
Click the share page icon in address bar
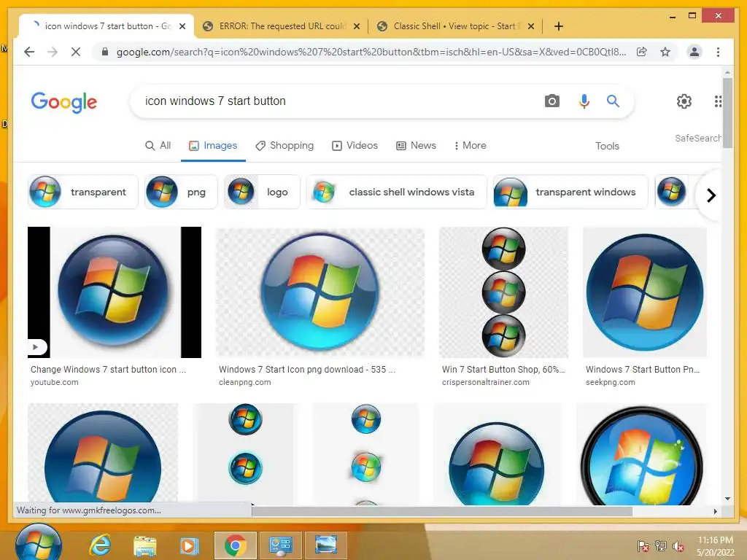coord(642,52)
